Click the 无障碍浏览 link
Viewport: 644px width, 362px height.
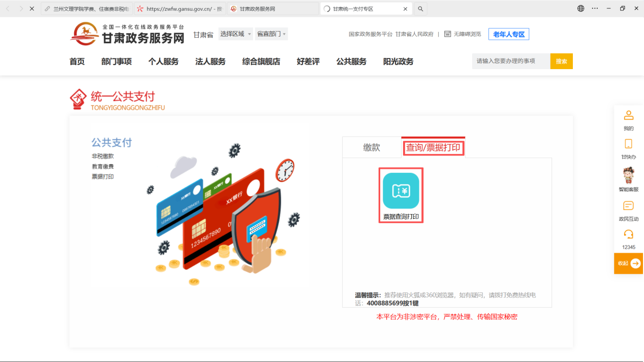pyautogui.click(x=463, y=34)
